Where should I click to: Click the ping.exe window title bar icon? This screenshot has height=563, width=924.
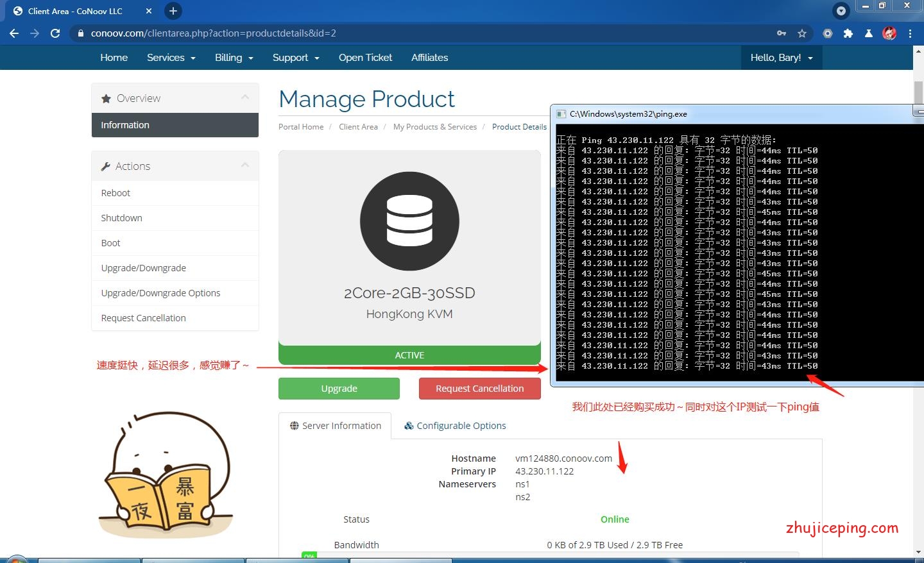pyautogui.click(x=561, y=114)
